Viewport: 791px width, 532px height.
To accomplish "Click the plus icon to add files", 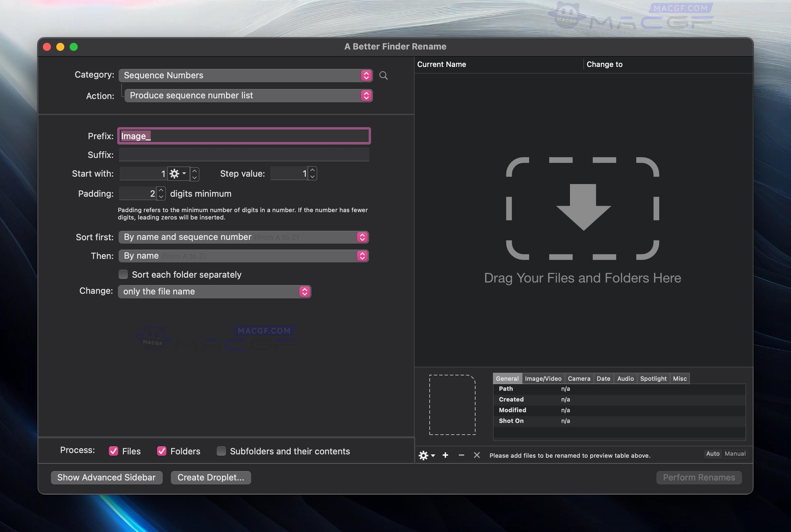I will tap(445, 455).
